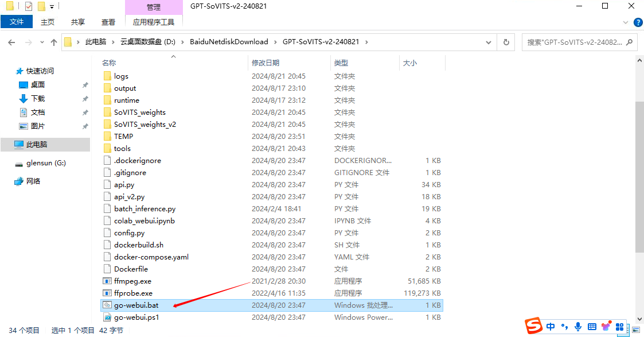Click the microphone icon in IME bar
The image size is (644, 337).
pyautogui.click(x=577, y=327)
